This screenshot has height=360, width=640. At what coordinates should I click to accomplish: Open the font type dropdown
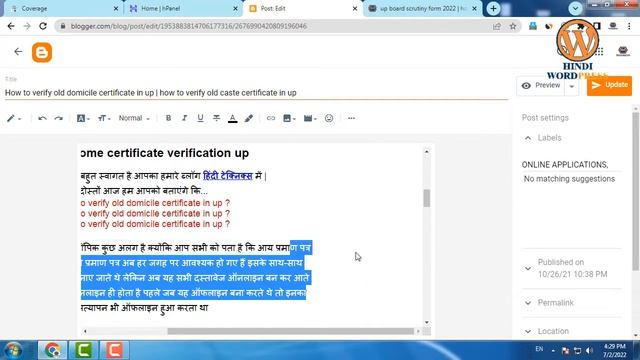[x=83, y=118]
